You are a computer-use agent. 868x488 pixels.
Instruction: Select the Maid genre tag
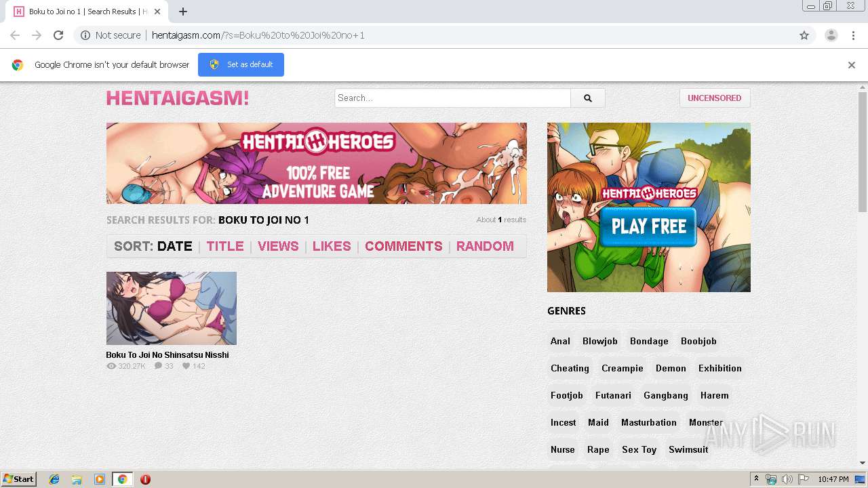click(598, 422)
